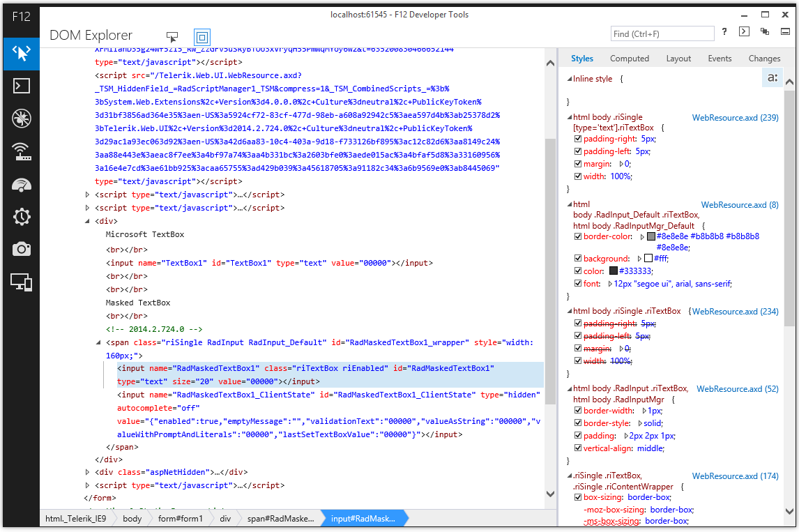Switch to the Layout tab
Screen dimensions: 799x532
click(x=678, y=59)
